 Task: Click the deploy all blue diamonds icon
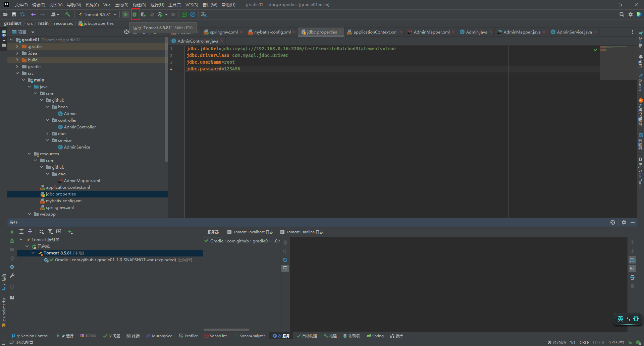12,267
